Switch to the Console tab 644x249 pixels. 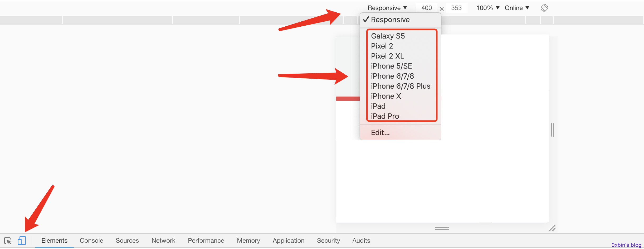pyautogui.click(x=91, y=241)
